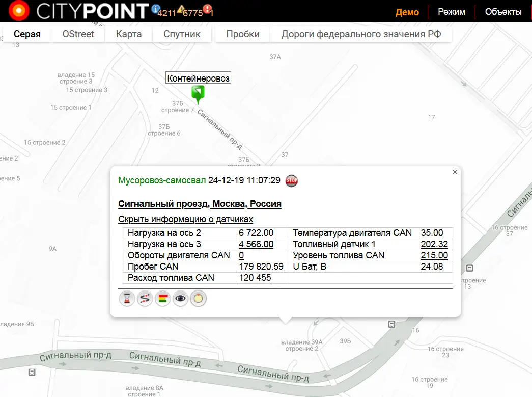Click the 'Пробег CAN' value 179 820.59
Screen dimensions: 532x397
click(261, 267)
